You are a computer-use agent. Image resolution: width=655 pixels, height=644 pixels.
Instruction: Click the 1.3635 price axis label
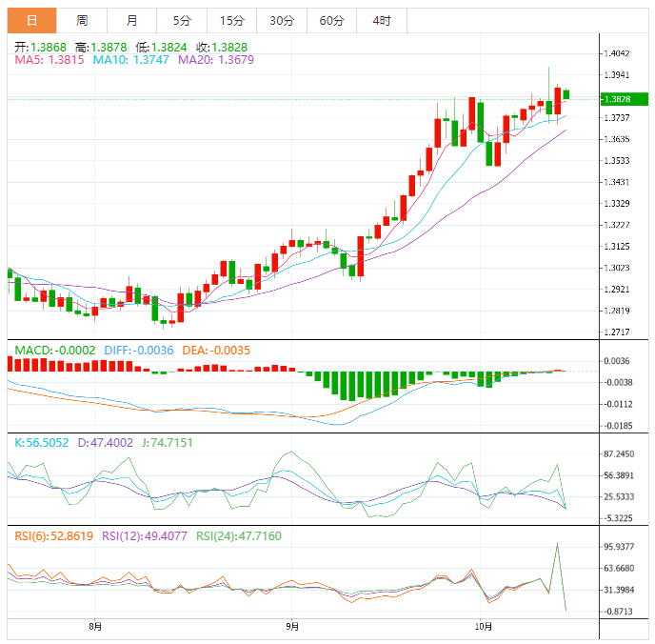[x=617, y=139]
